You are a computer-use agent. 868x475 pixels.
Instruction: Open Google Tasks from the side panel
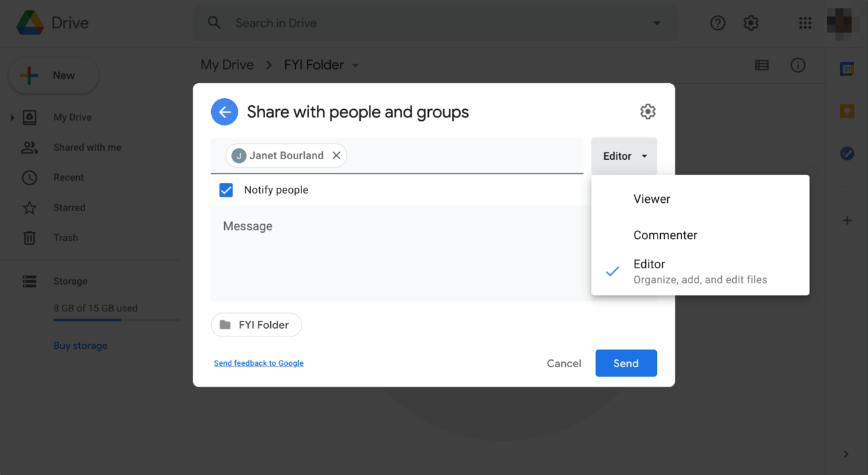pos(847,153)
